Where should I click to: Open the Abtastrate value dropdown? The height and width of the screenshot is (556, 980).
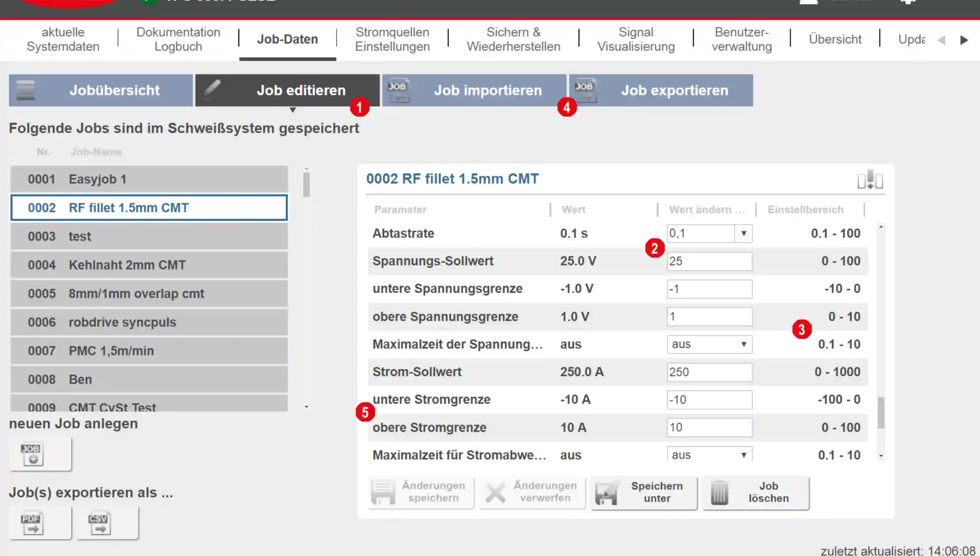743,233
